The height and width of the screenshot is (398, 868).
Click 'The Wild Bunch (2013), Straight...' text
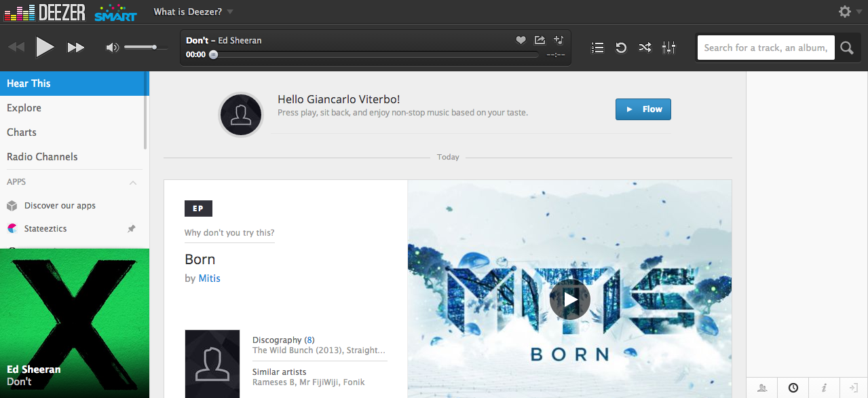[318, 350]
